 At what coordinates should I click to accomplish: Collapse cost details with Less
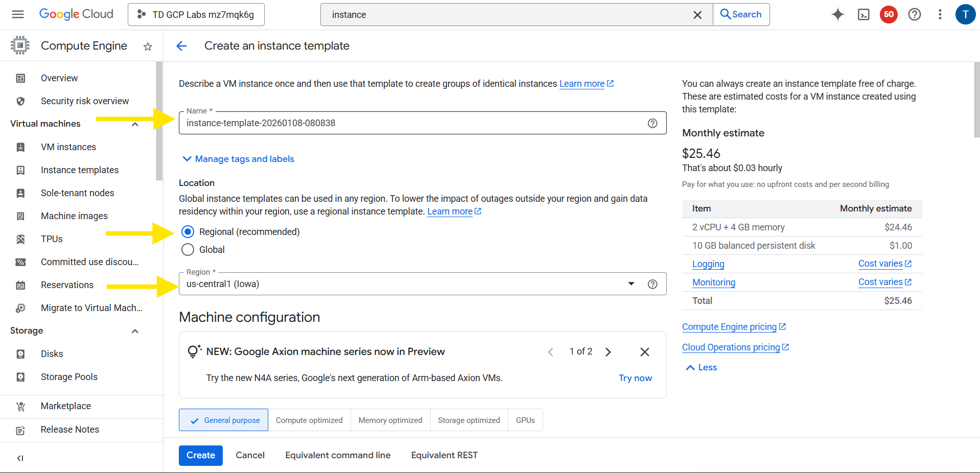[x=701, y=367]
